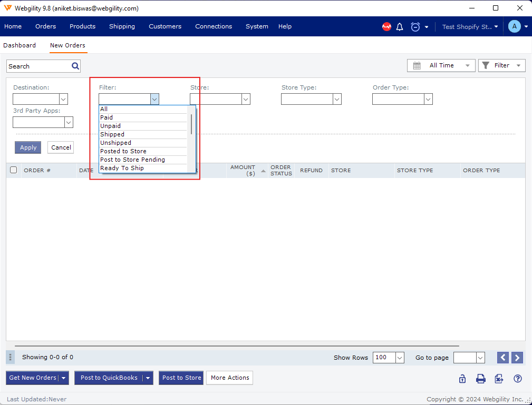Choose Ready To Ship option

143,168
